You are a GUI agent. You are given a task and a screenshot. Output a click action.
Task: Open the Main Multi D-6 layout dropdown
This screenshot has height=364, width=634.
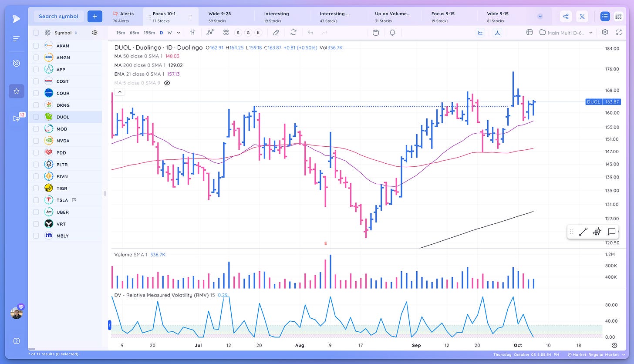click(x=566, y=32)
